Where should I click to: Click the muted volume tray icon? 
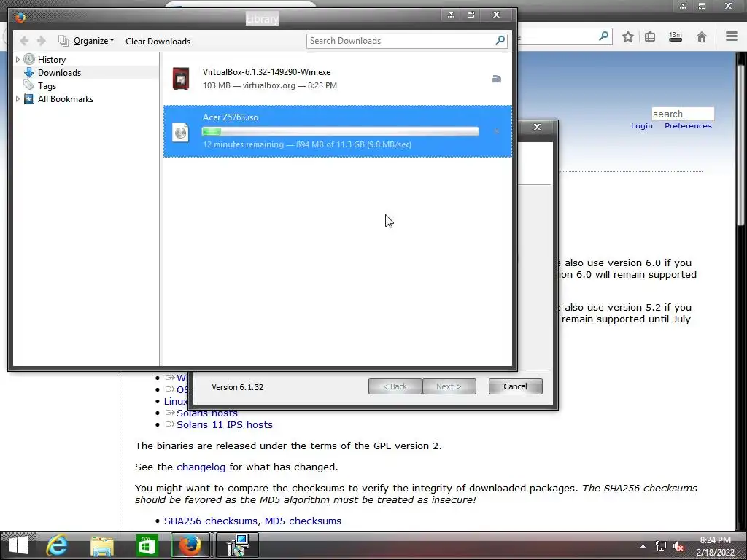[678, 546]
